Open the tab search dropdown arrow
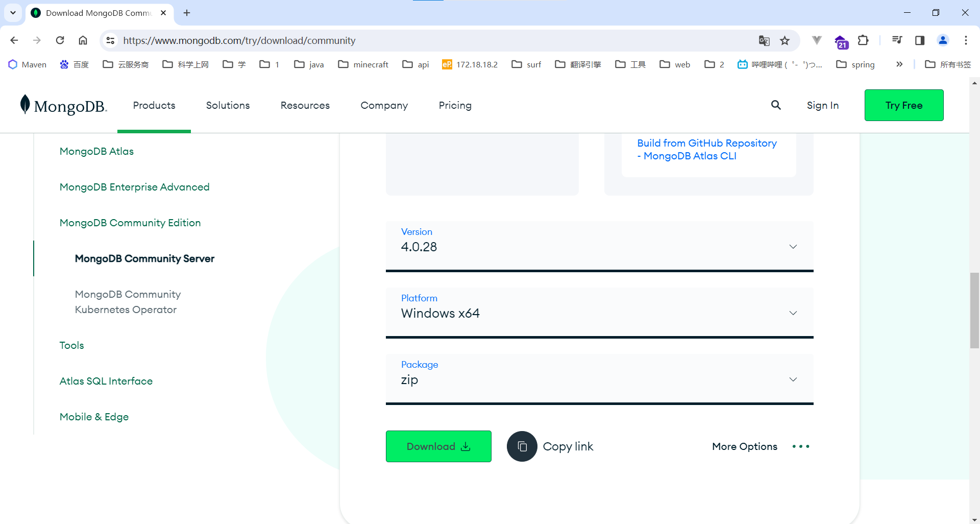 pos(13,13)
